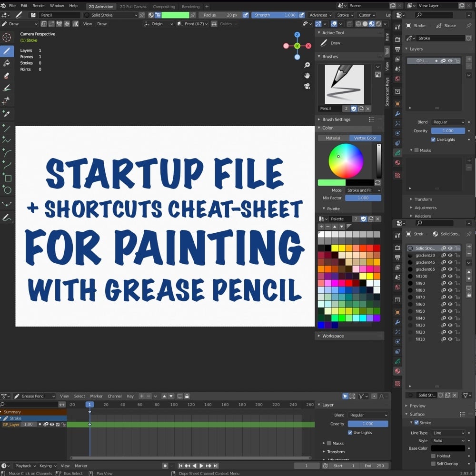Open the Origin stroke placement dropdown
This screenshot has height=476, width=476.
[x=159, y=24]
